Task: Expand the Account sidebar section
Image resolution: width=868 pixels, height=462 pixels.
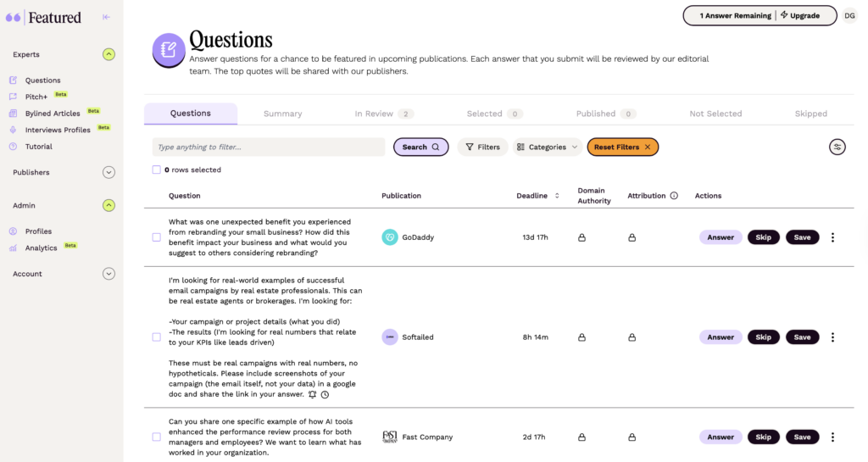Action: click(x=108, y=274)
